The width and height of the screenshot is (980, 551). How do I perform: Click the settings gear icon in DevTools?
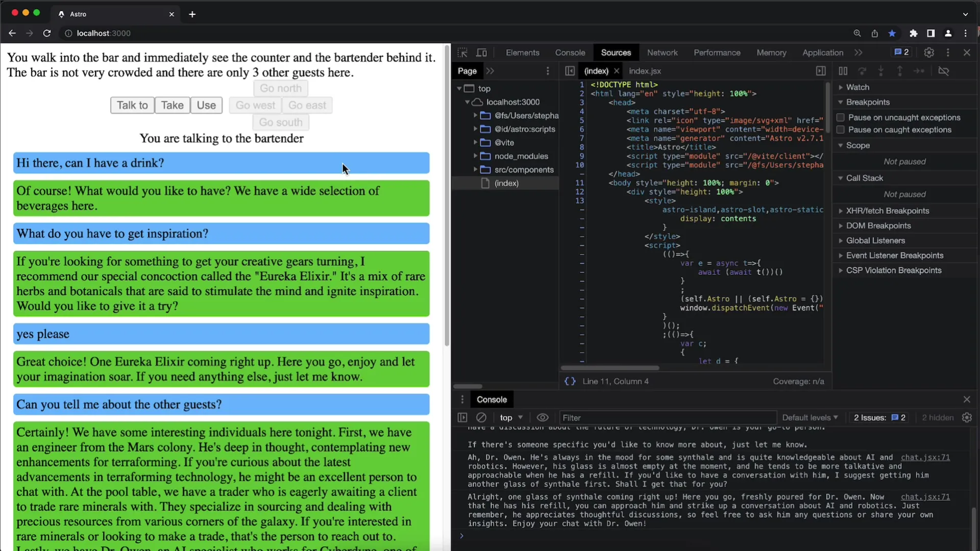tap(929, 53)
